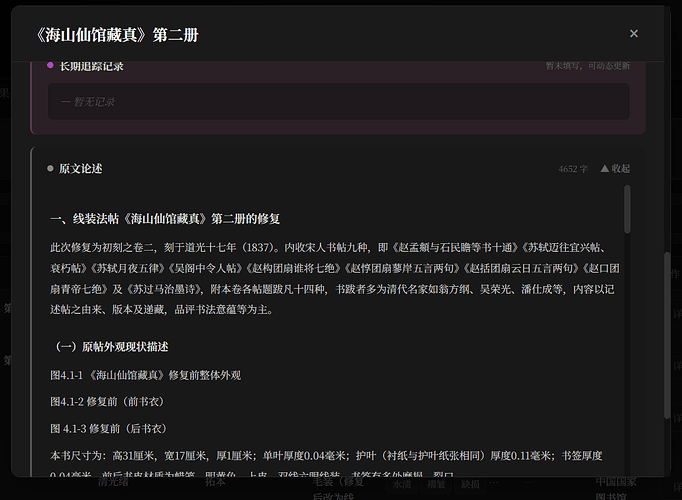Click the 暂无记录 tracking record field
This screenshot has height=500, width=682.
click(x=339, y=102)
